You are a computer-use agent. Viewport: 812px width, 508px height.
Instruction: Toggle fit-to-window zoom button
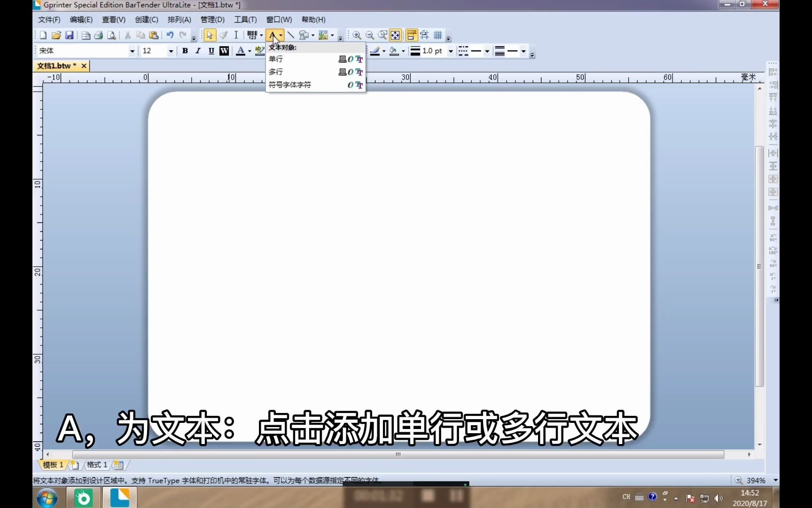[x=396, y=35]
